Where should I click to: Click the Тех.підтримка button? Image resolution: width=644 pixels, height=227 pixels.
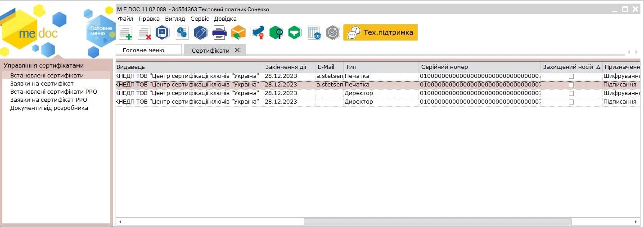click(x=380, y=32)
